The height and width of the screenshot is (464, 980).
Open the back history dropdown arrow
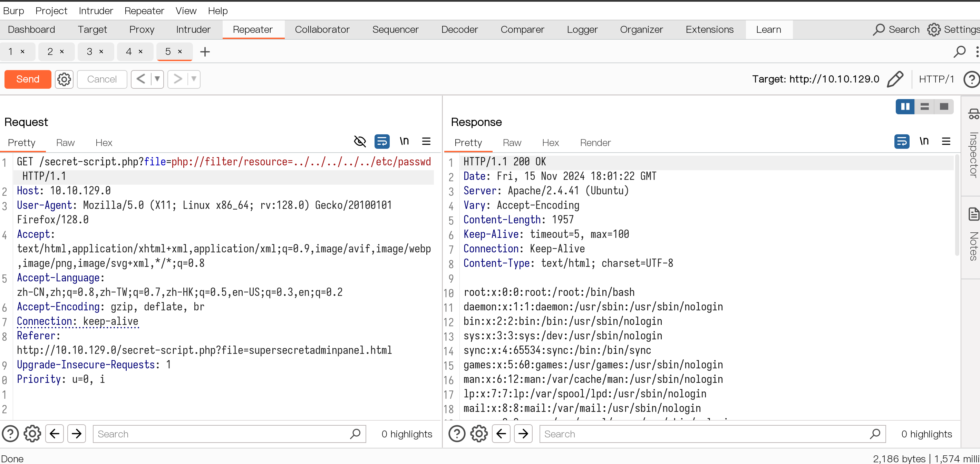pos(157,79)
